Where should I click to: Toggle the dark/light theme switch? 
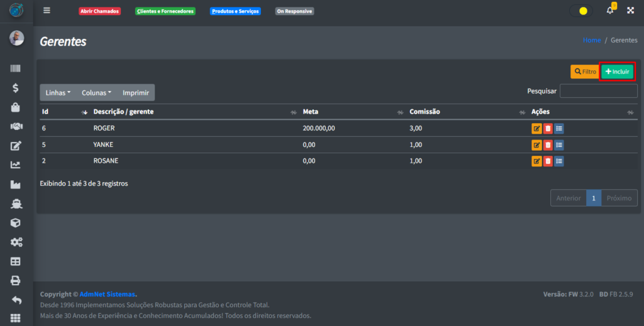pos(581,11)
